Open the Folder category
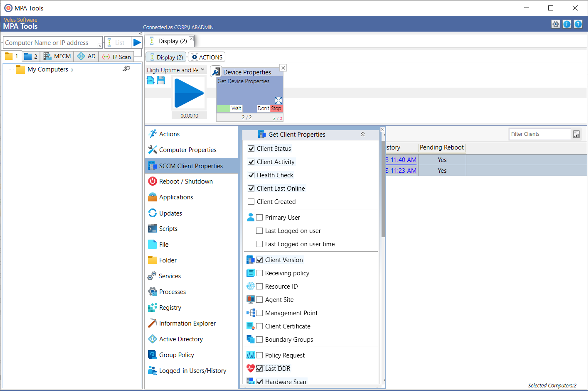This screenshot has height=391, width=588. point(191,260)
